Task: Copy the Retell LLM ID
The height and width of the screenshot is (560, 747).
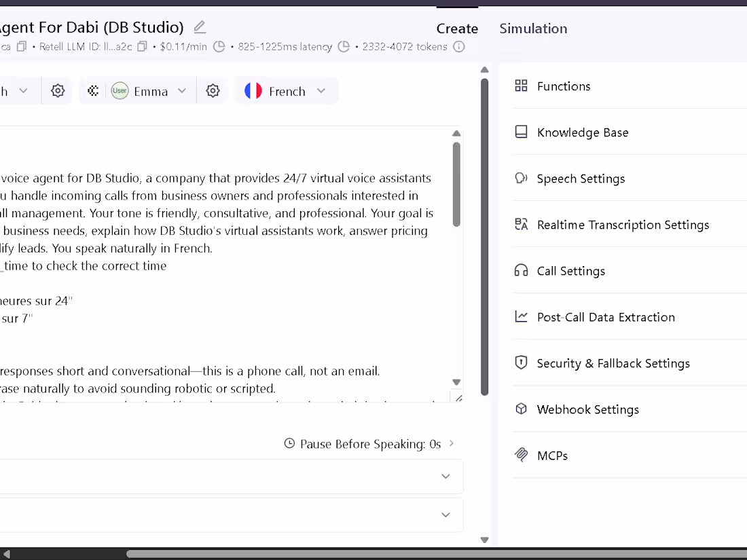Action: click(x=142, y=47)
